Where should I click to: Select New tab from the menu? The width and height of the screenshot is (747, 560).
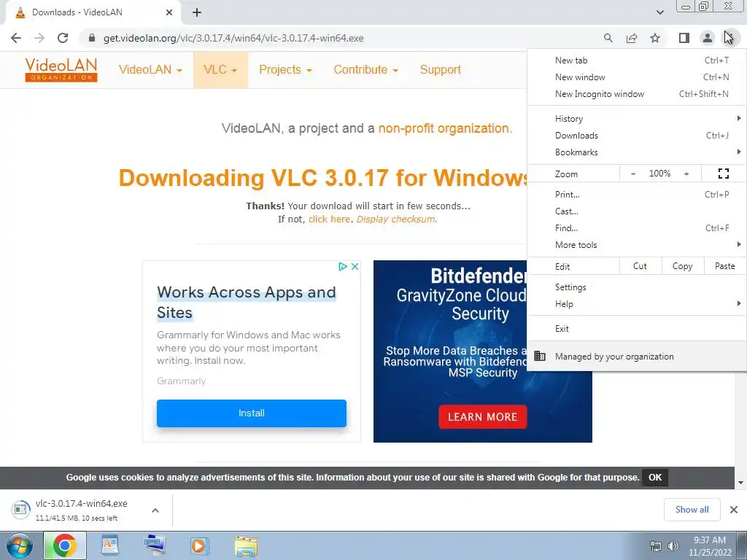[637, 61]
